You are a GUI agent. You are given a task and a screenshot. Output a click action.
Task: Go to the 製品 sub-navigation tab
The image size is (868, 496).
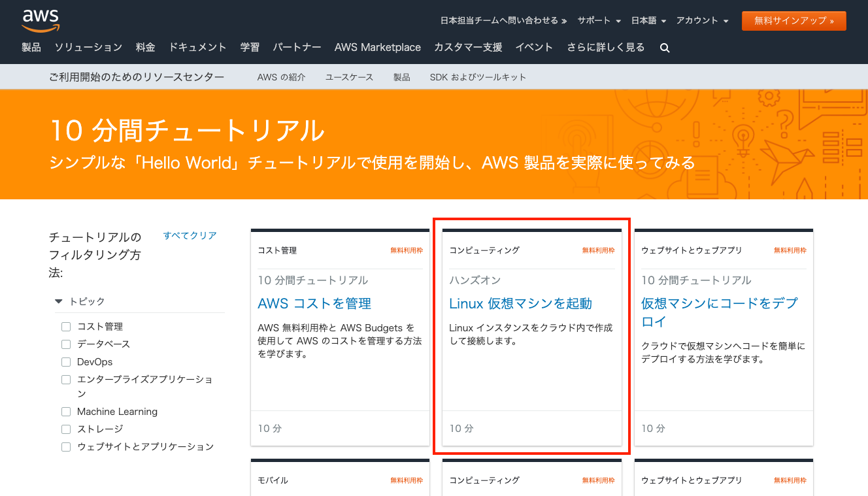pyautogui.click(x=401, y=77)
